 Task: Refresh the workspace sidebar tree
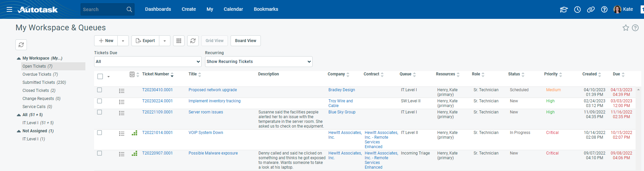(x=21, y=45)
